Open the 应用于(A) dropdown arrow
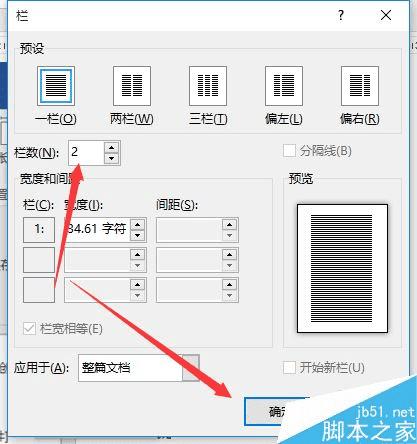This screenshot has width=417, height=444. click(191, 368)
